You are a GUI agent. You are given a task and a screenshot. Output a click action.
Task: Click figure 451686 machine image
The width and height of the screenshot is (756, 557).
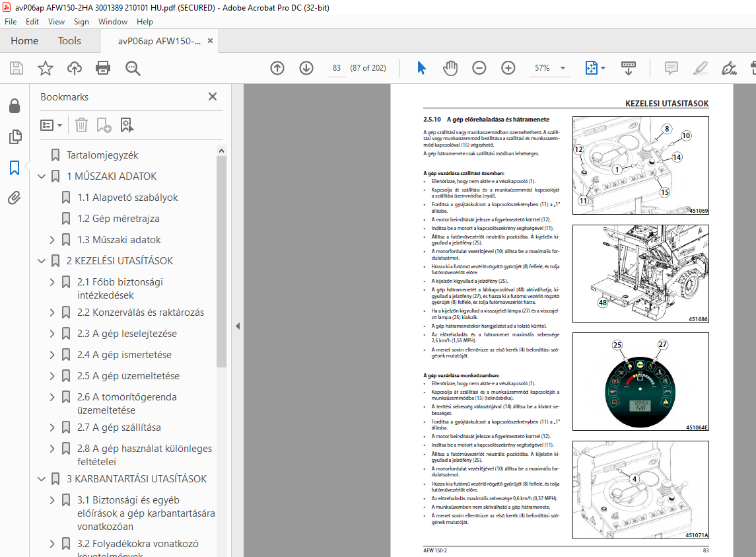640,274
